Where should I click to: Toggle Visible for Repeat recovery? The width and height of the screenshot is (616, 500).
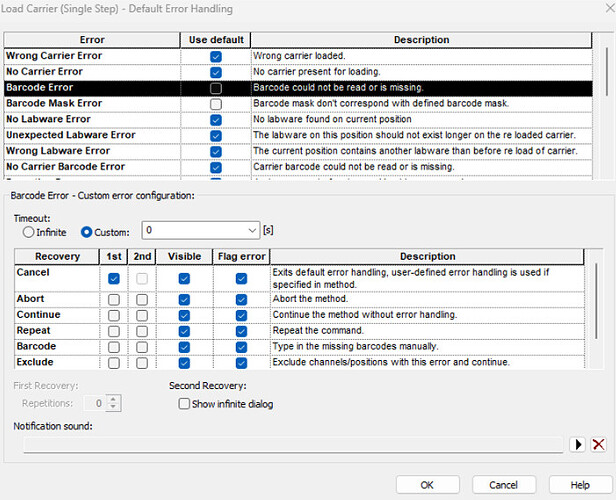[x=184, y=331]
